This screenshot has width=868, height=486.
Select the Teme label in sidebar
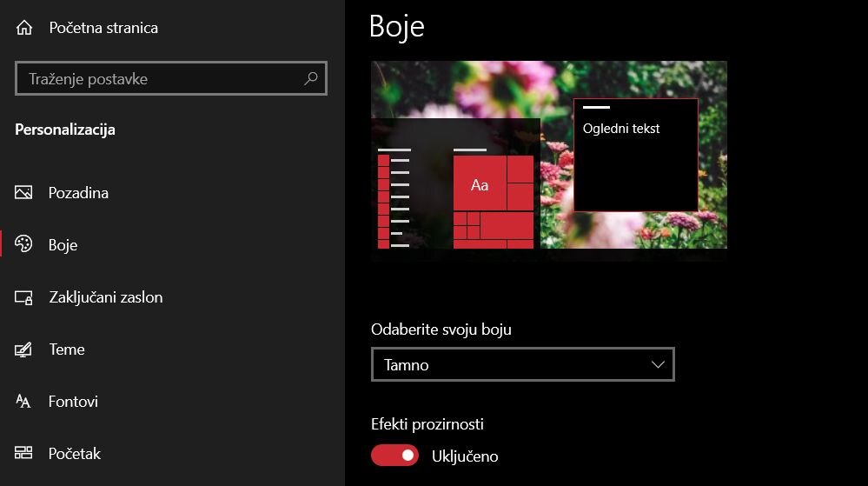pos(67,350)
